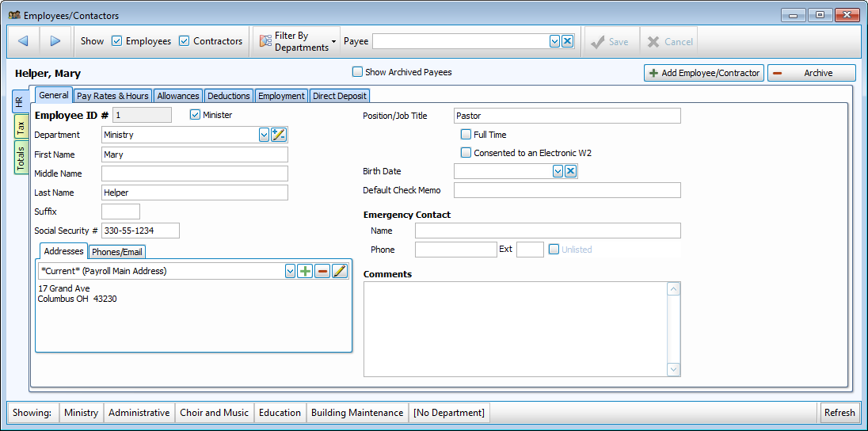
Task: Open the Phones/Email tab
Action: (117, 252)
